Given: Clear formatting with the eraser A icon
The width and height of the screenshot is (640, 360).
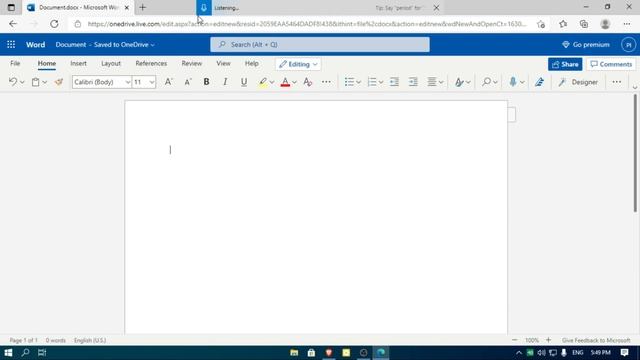Looking at the screenshot, I should coord(308,82).
